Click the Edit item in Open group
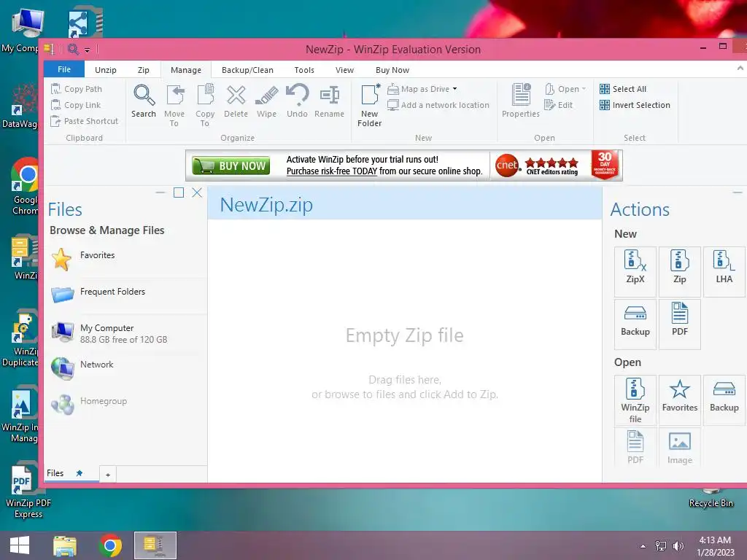Image resolution: width=747 pixels, height=560 pixels. click(558, 105)
